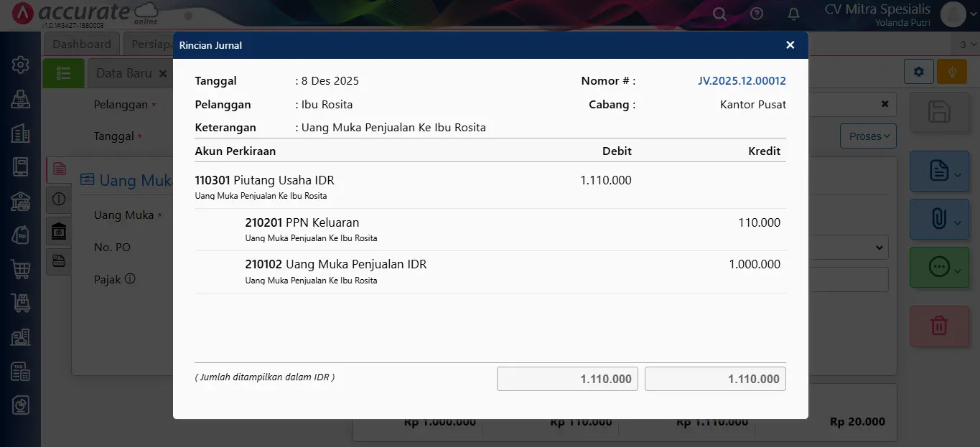Click the debit total field 1.110.000
Viewport: 980px width, 447px height.
[x=567, y=379]
